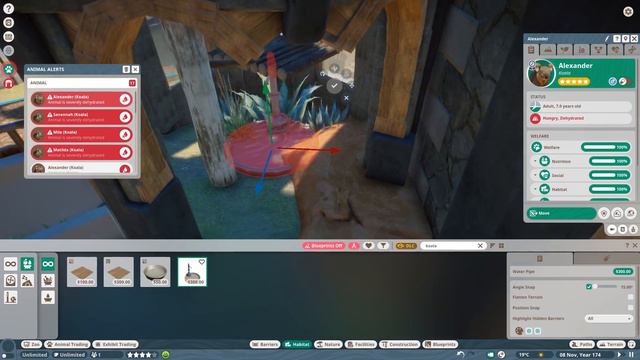Expand the Social welfare row

535,175
